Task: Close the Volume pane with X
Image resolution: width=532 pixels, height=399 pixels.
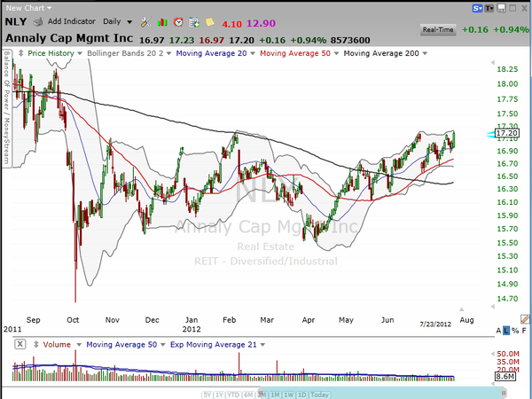Action: point(20,344)
